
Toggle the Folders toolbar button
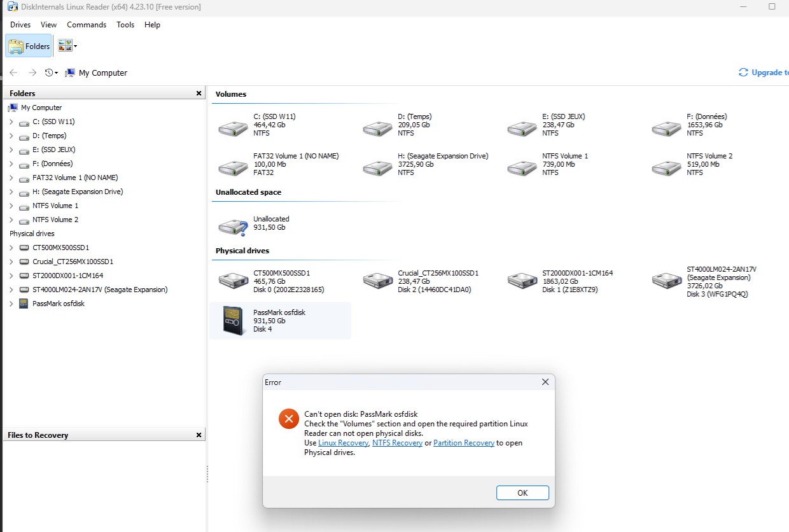[x=29, y=46]
